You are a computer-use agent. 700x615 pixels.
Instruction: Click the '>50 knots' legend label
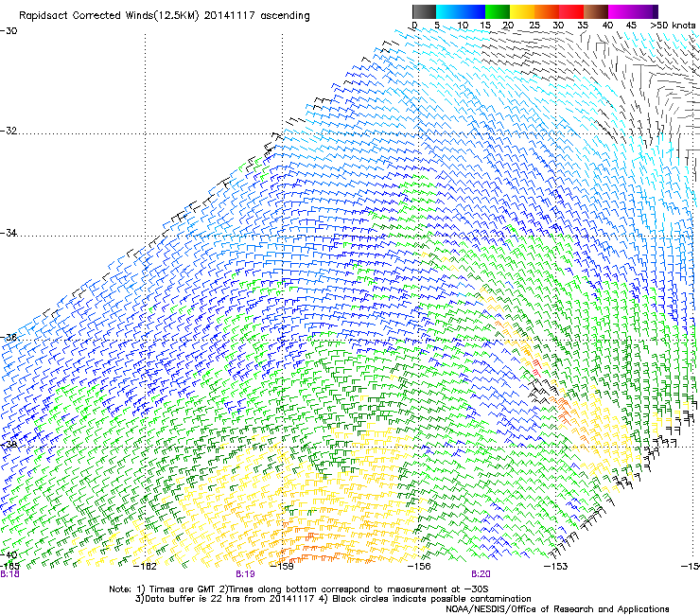coord(674,25)
